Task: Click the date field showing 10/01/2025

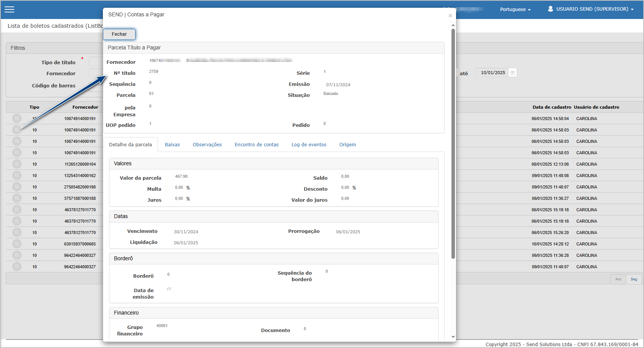Action: click(492, 73)
